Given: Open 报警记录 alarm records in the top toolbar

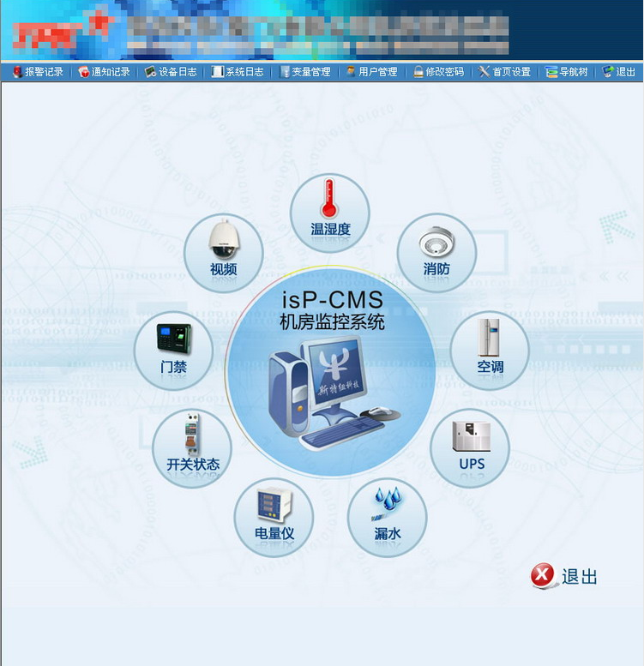Looking at the screenshot, I should click(38, 72).
